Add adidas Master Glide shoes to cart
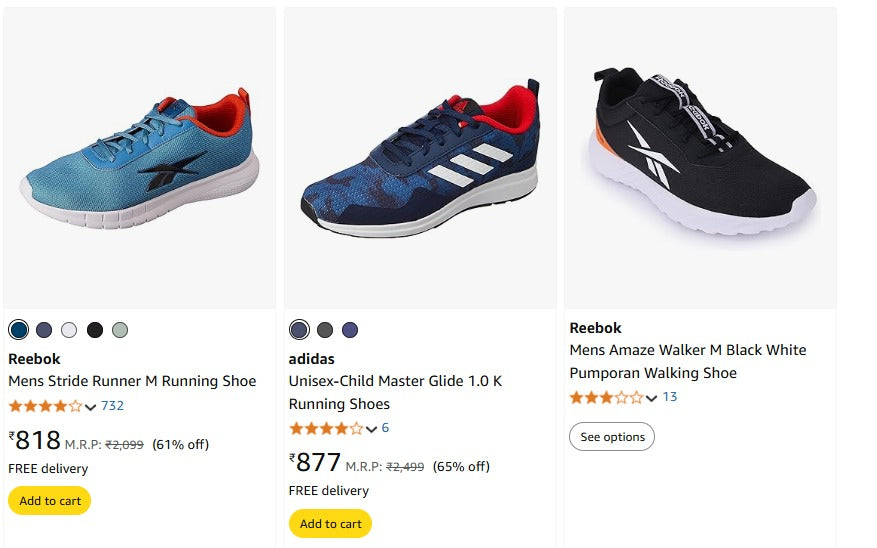 pos(330,524)
